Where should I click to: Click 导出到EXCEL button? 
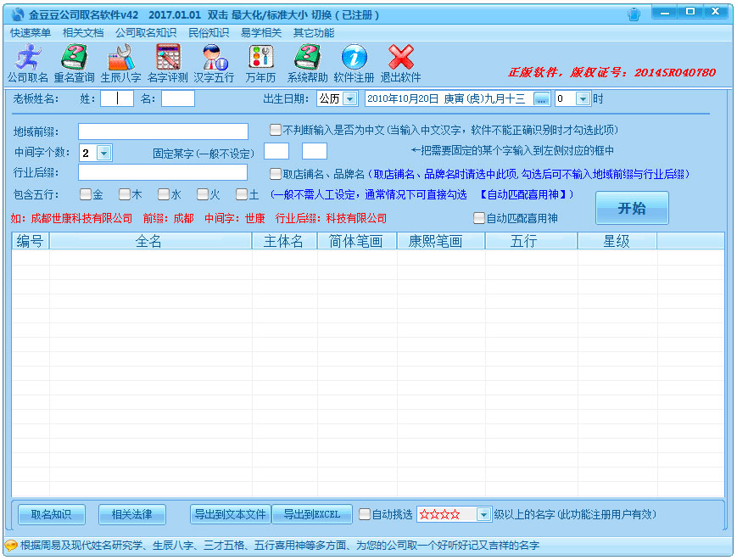click(311, 514)
